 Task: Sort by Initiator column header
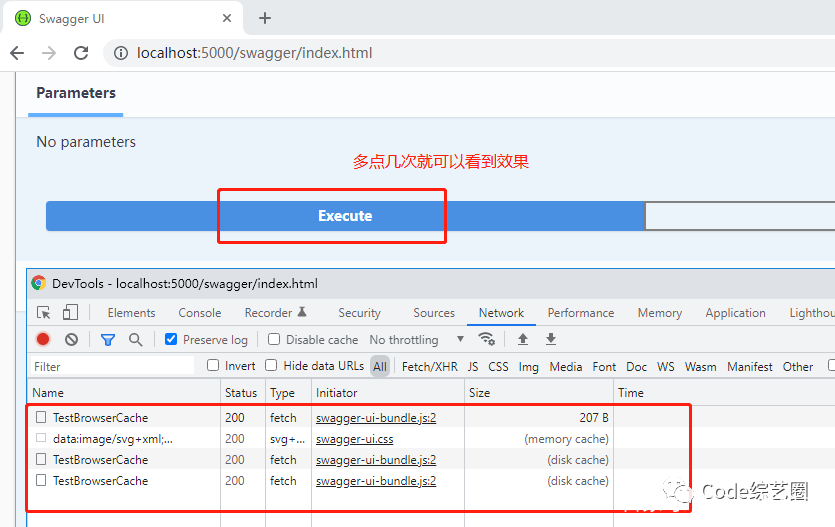388,393
